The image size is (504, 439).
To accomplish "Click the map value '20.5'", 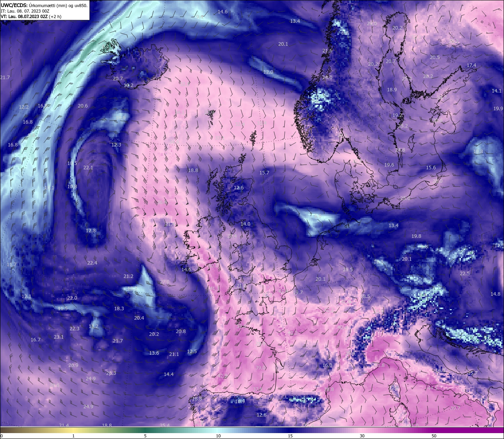I will 435,57.
